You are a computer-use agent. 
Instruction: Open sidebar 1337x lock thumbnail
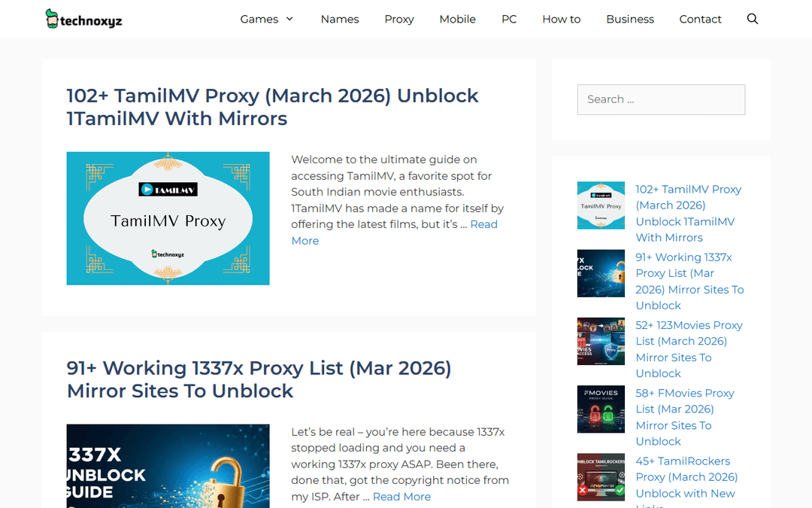click(601, 273)
